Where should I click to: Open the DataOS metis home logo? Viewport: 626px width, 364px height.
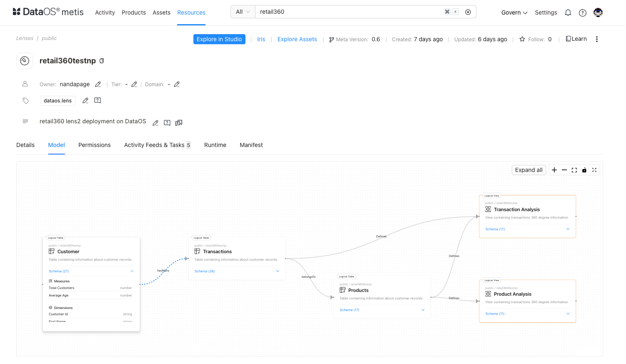48,12
